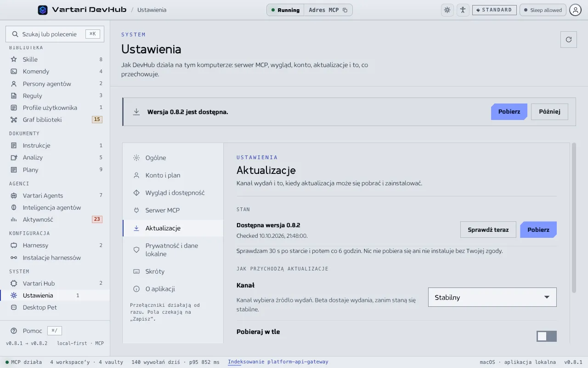
Task: Toggle the Pobieraj w tle switch
Action: pyautogui.click(x=547, y=336)
